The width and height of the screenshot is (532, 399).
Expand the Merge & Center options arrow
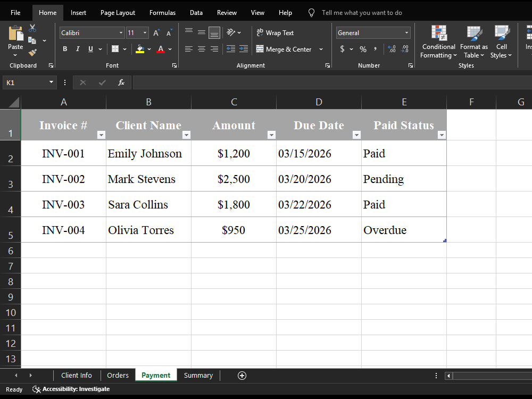321,49
